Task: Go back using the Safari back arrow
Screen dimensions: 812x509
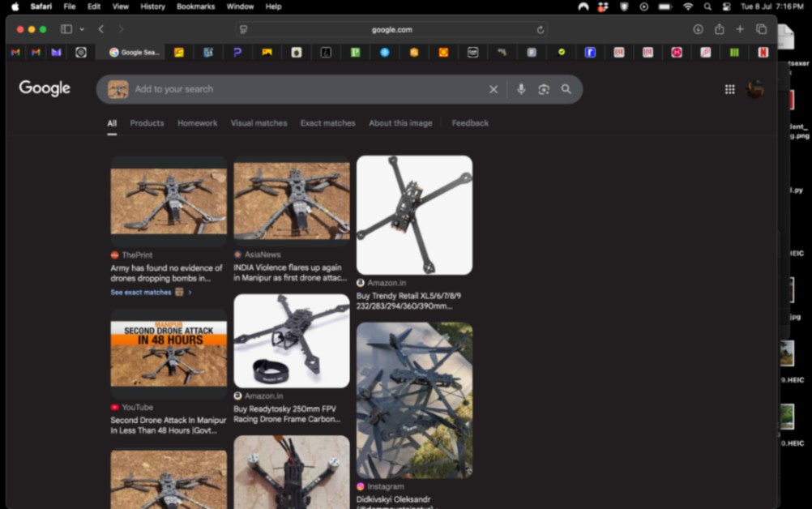Action: pyautogui.click(x=101, y=29)
